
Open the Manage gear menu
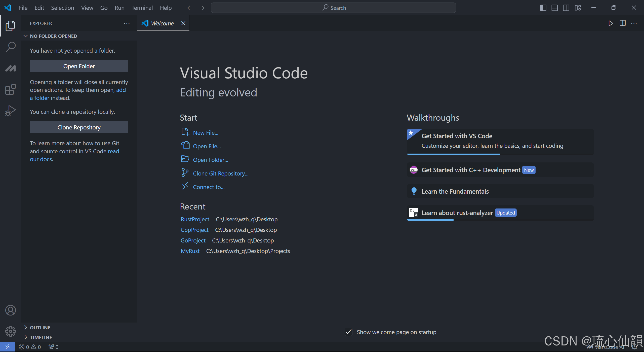coord(11,331)
